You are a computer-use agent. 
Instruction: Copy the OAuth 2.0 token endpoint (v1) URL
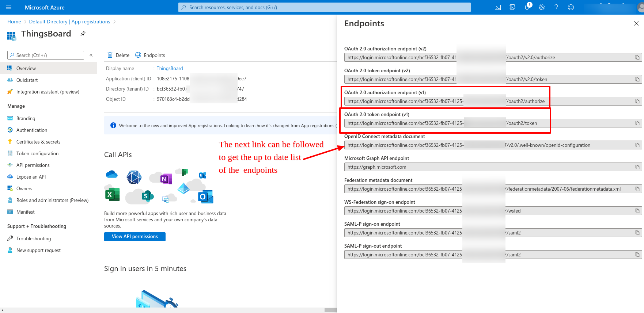(637, 123)
